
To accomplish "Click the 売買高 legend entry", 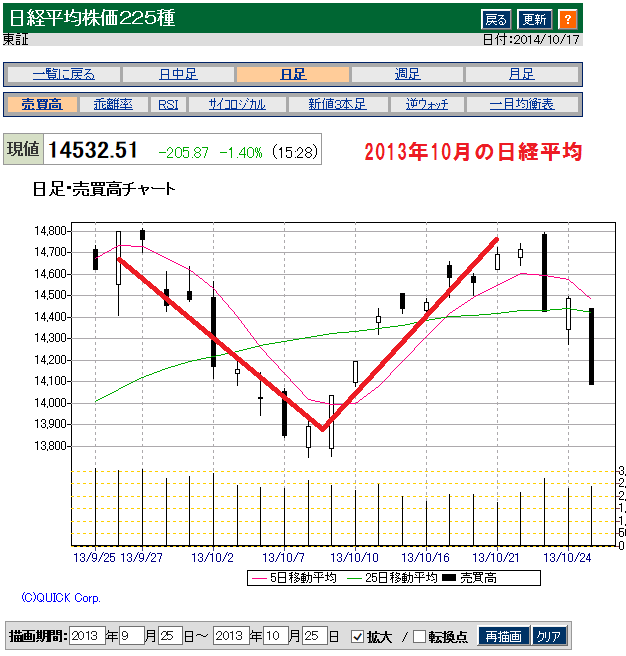I will 470,578.
